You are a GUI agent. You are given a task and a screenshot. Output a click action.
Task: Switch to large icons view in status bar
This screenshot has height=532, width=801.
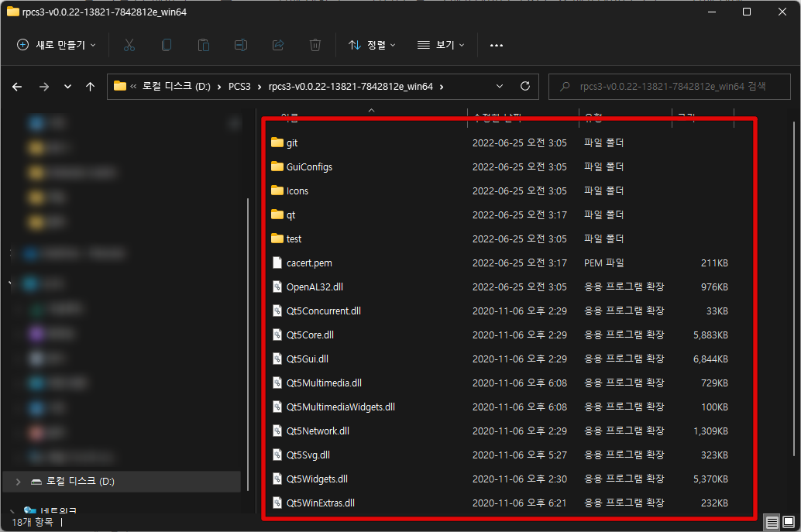tap(789, 522)
